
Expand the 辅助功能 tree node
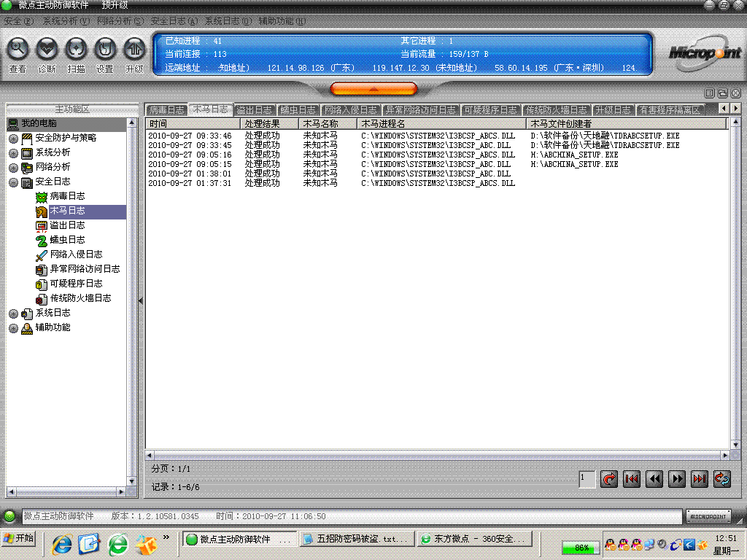coord(13,328)
